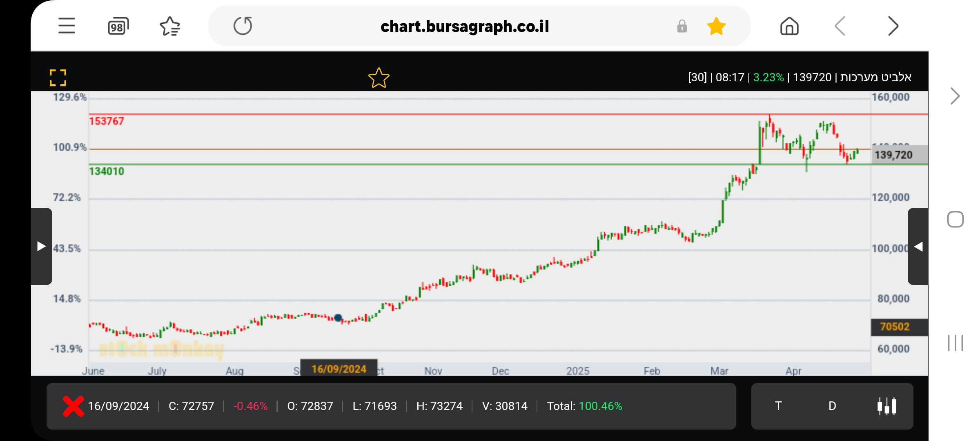Switch chart type via candlestick icon

click(887, 406)
